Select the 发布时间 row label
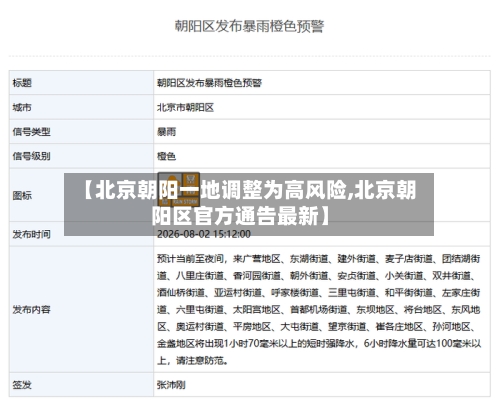Screen dimensions: 500x410 click(31, 234)
